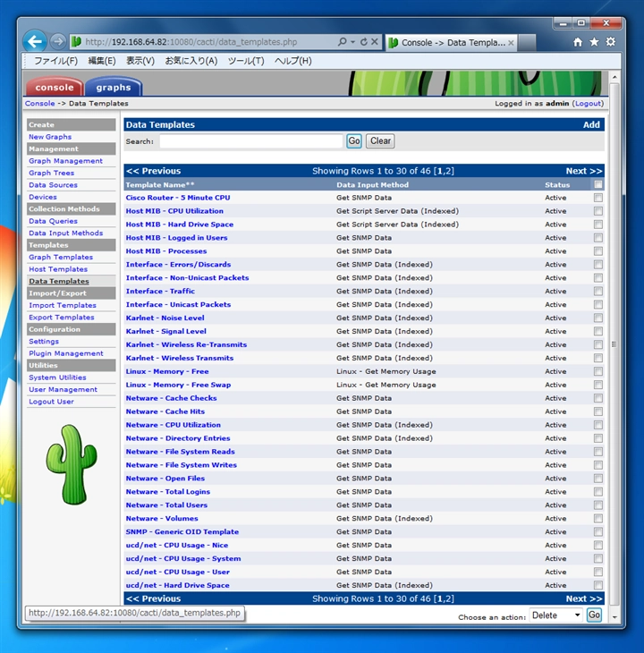
Task: Click the search Go button
Action: (354, 140)
